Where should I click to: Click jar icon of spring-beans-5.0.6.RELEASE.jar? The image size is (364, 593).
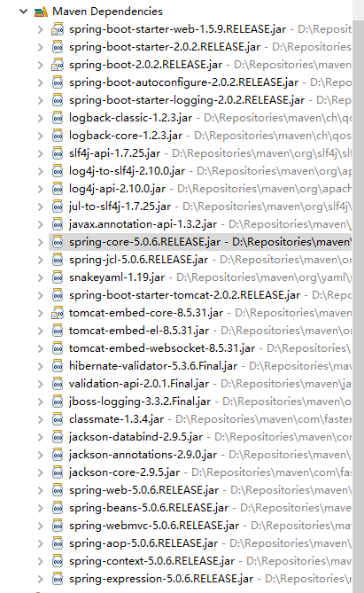[58, 508]
